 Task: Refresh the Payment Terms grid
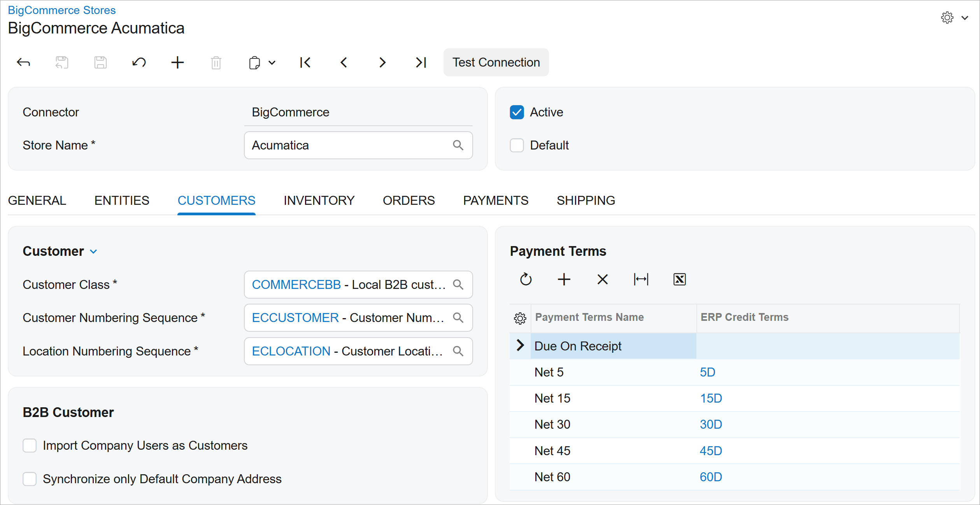[x=526, y=279]
